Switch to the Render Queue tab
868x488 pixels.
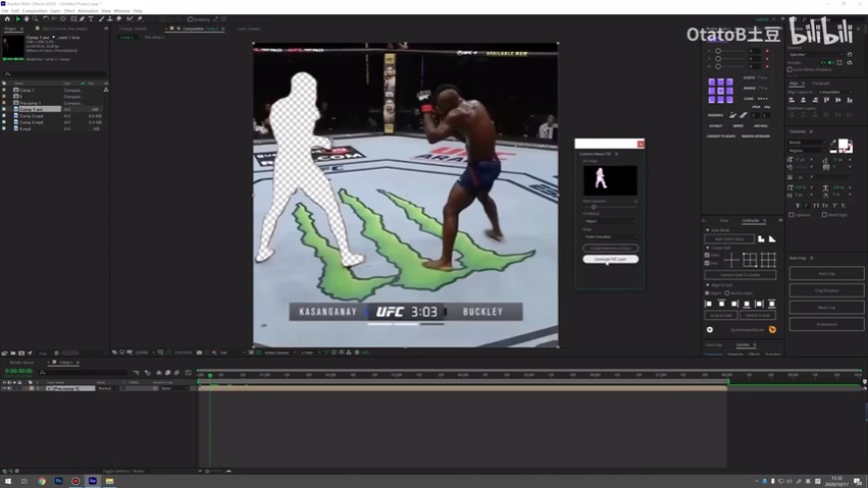[22, 362]
